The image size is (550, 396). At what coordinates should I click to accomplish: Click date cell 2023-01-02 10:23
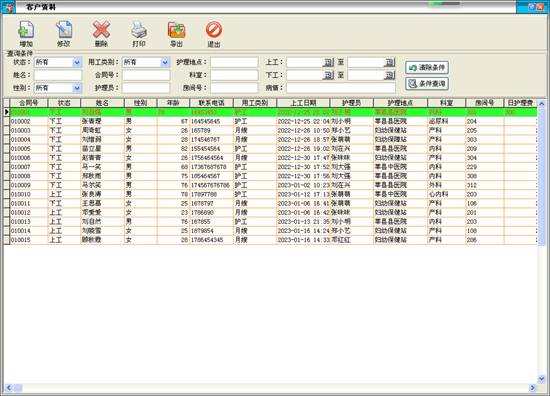point(303,185)
